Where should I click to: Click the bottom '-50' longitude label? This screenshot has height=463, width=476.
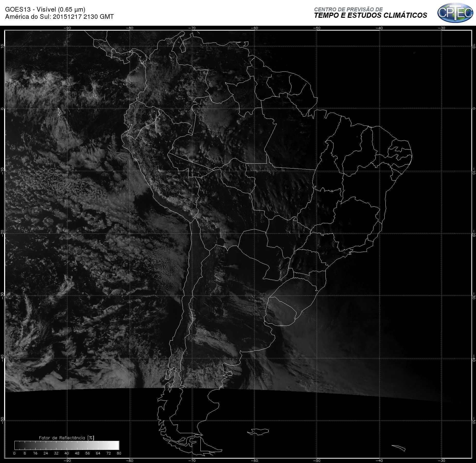(x=317, y=461)
